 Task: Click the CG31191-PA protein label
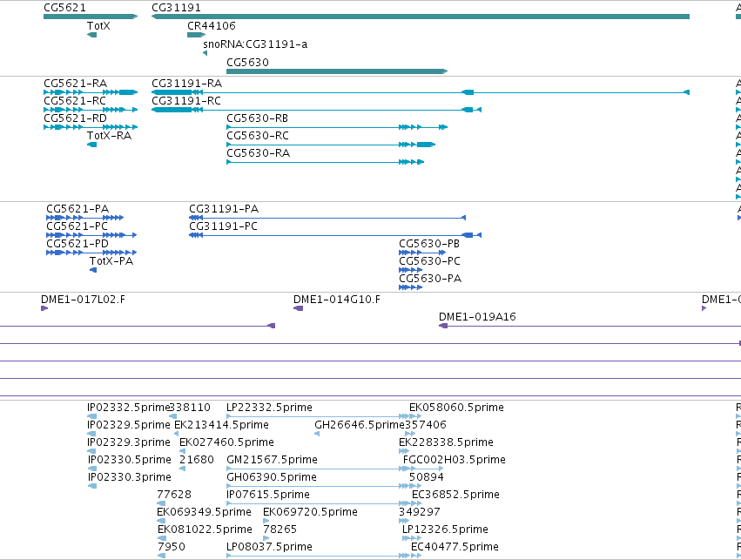[x=224, y=209]
